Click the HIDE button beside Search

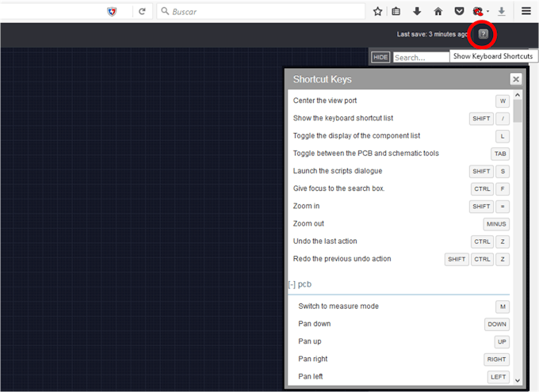(380, 57)
